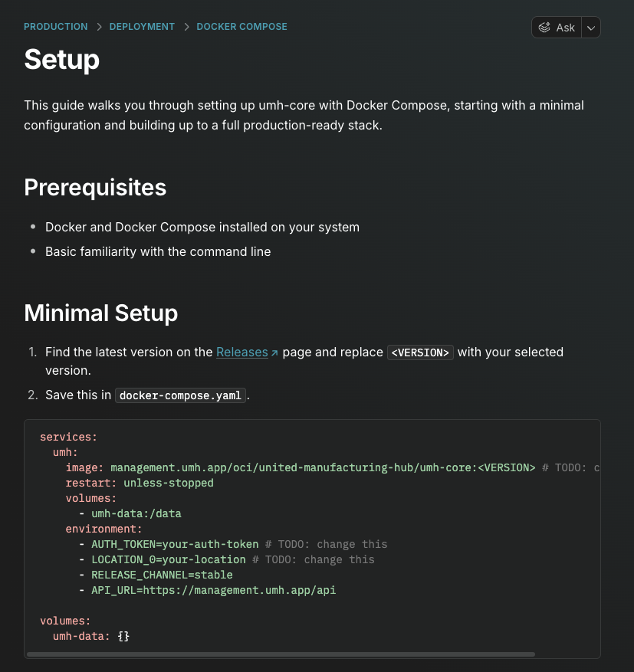Navigate to the PRODUCTION breadcrumb
This screenshot has width=634, height=672.
(55, 25)
